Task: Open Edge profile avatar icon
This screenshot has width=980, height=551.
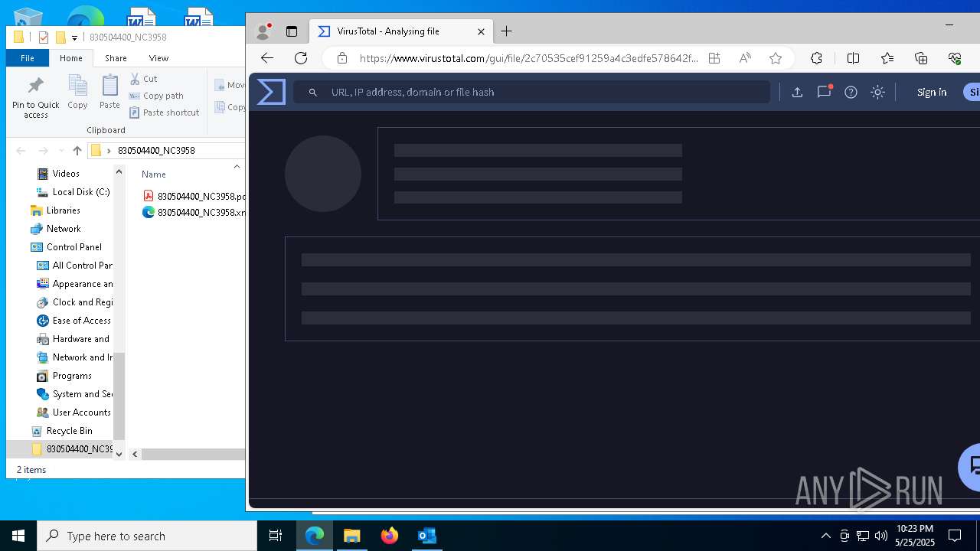Action: (x=263, y=31)
